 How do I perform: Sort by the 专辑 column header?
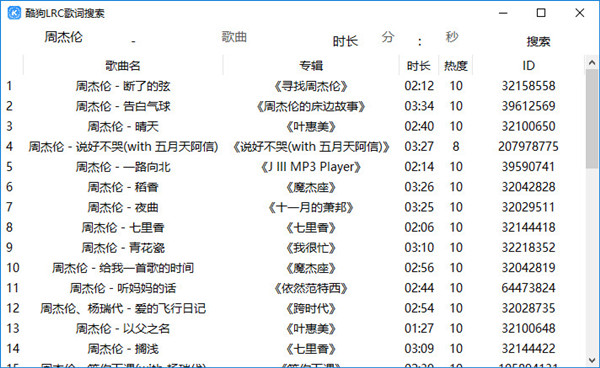click(x=311, y=65)
